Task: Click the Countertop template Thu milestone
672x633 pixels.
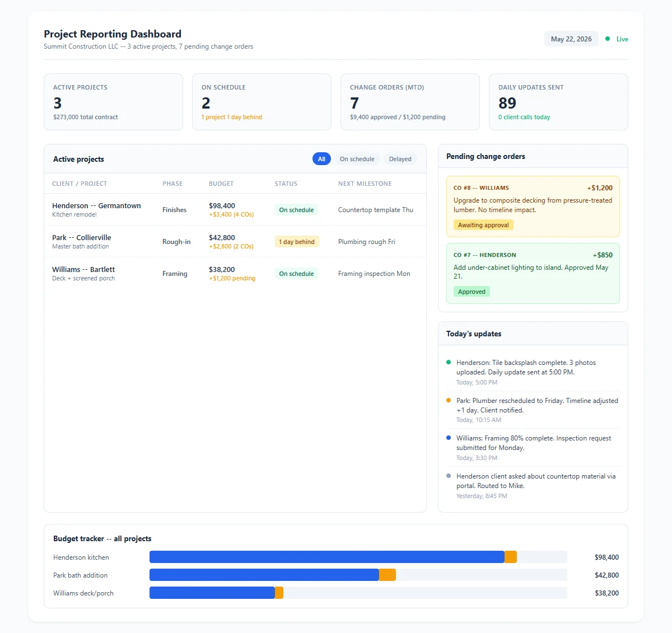Action: (376, 210)
